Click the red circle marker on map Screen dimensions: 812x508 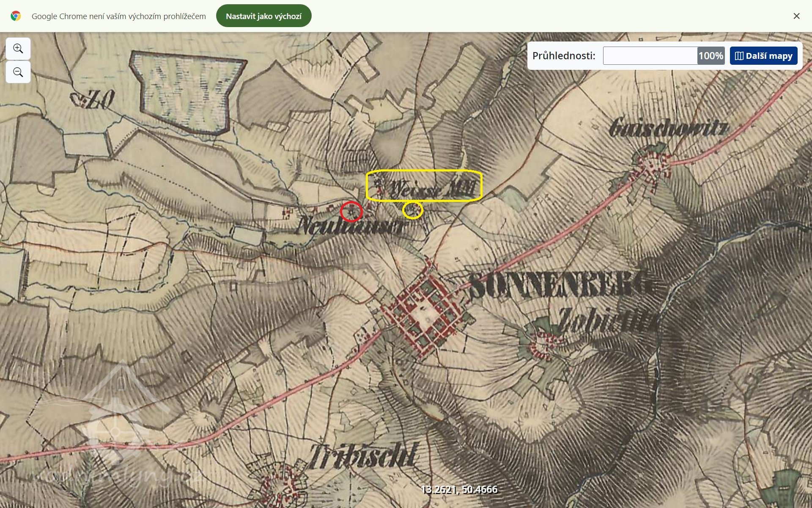351,211
